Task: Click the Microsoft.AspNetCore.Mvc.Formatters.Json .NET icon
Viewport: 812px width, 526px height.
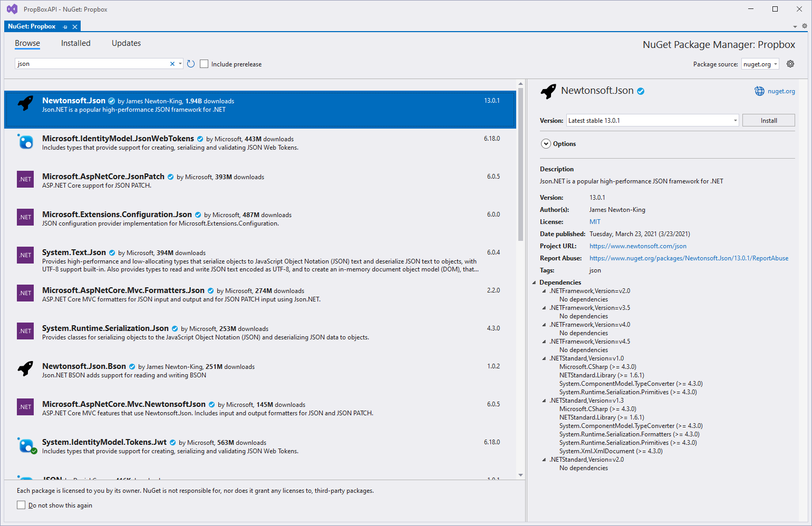Action: [x=25, y=293]
